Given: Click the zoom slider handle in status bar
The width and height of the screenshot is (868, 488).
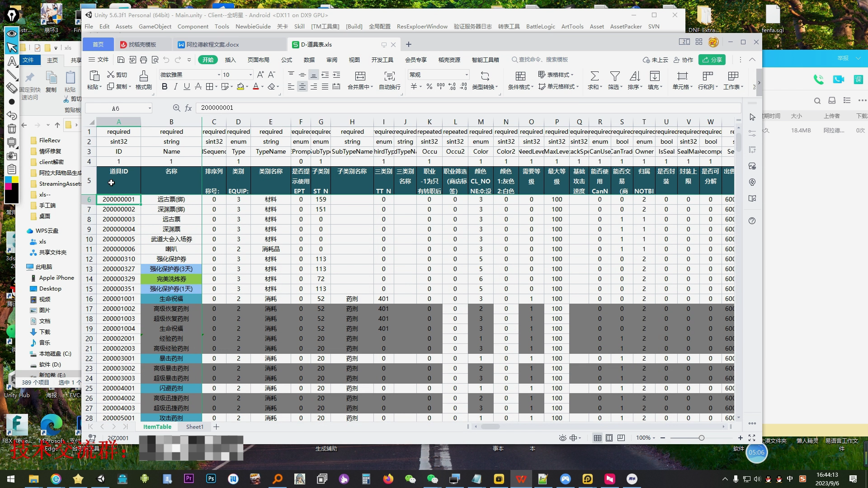Looking at the screenshot, I should click(x=701, y=438).
